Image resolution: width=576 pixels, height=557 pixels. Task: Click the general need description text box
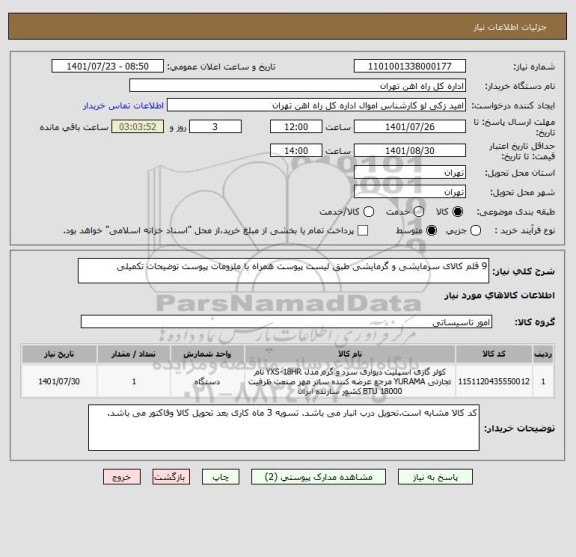[x=283, y=271]
